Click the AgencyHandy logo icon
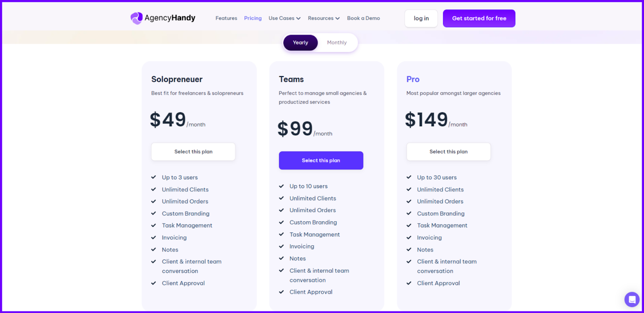This screenshot has width=644, height=313. [x=136, y=18]
